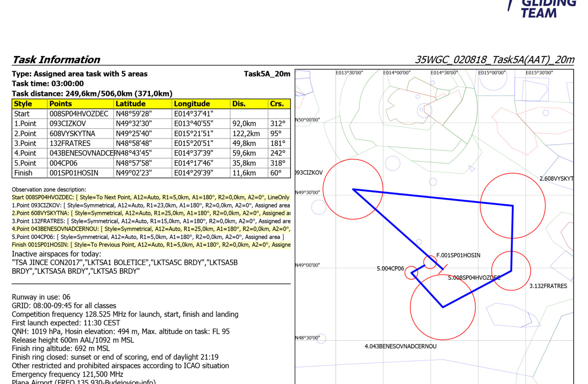
Task: Click the 2.608VYSKYT map label
Action: [556, 179]
